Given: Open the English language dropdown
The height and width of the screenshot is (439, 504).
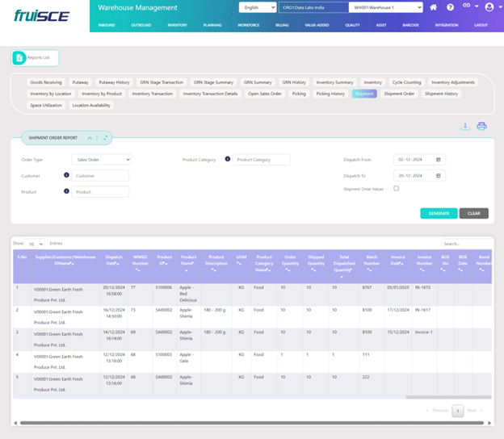Looking at the screenshot, I should 257,7.
